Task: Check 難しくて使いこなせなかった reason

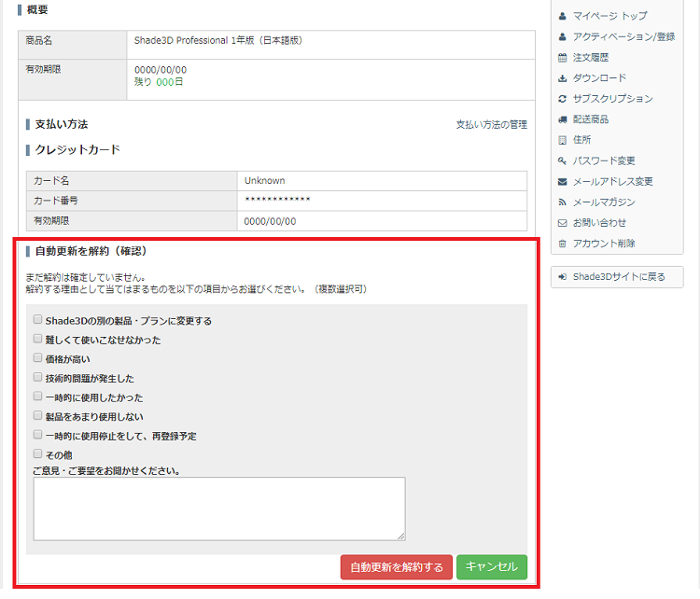Action: coord(37,339)
